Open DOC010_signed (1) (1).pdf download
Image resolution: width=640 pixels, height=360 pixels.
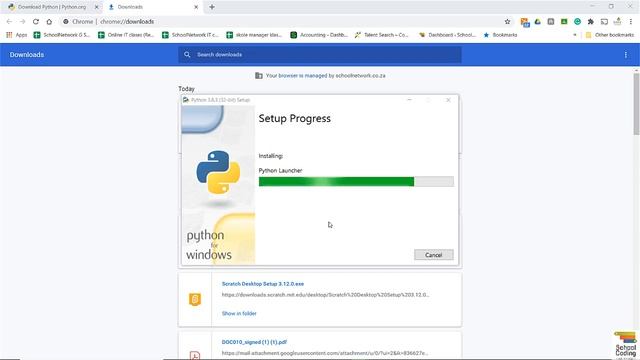click(x=254, y=342)
